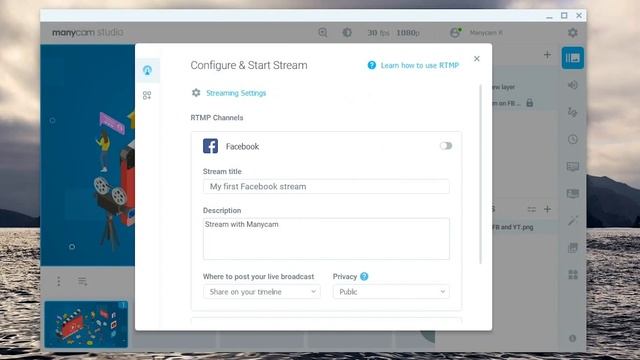The image size is (640, 360).
Task: Click the zoom magnifier icon in top bar
Action: pos(323,33)
